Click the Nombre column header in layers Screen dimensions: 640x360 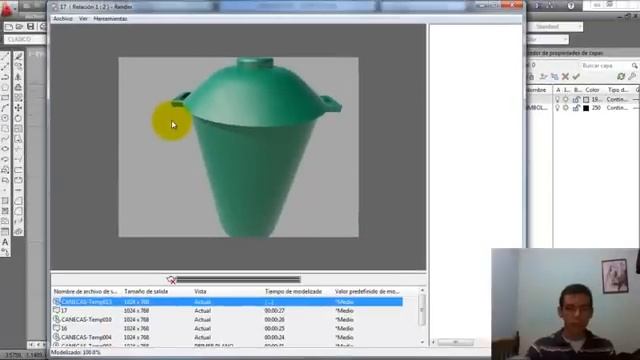pyautogui.click(x=537, y=90)
